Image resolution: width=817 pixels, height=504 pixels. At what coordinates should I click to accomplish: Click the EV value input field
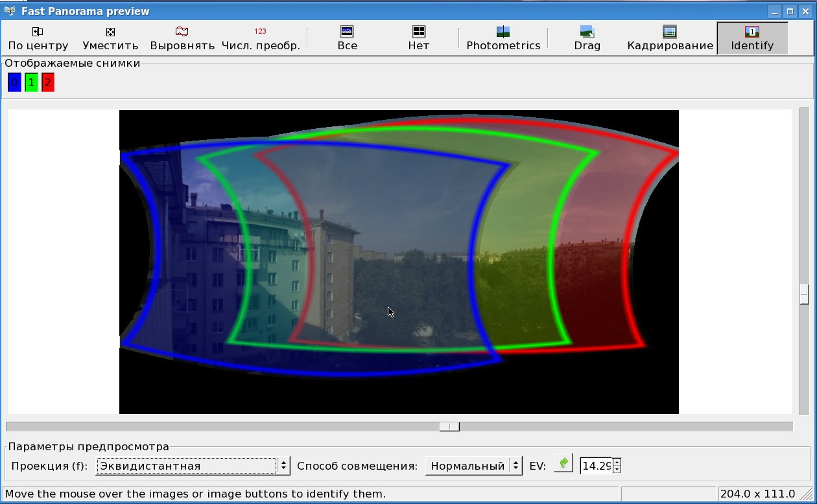596,466
